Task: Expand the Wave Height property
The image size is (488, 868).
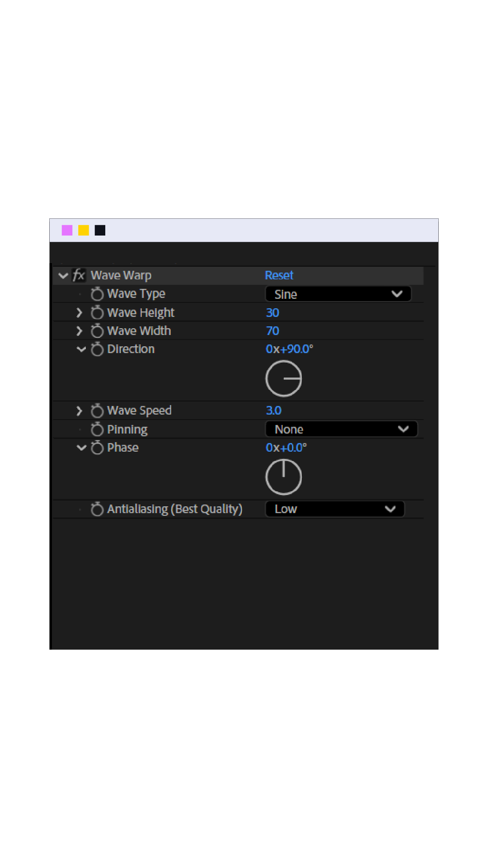Action: (80, 313)
